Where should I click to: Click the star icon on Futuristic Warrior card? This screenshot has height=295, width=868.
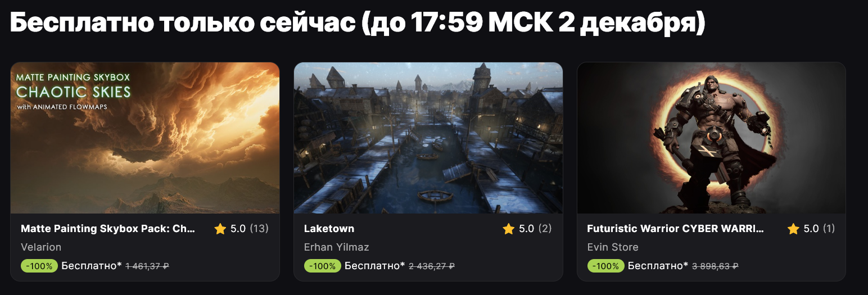(793, 229)
